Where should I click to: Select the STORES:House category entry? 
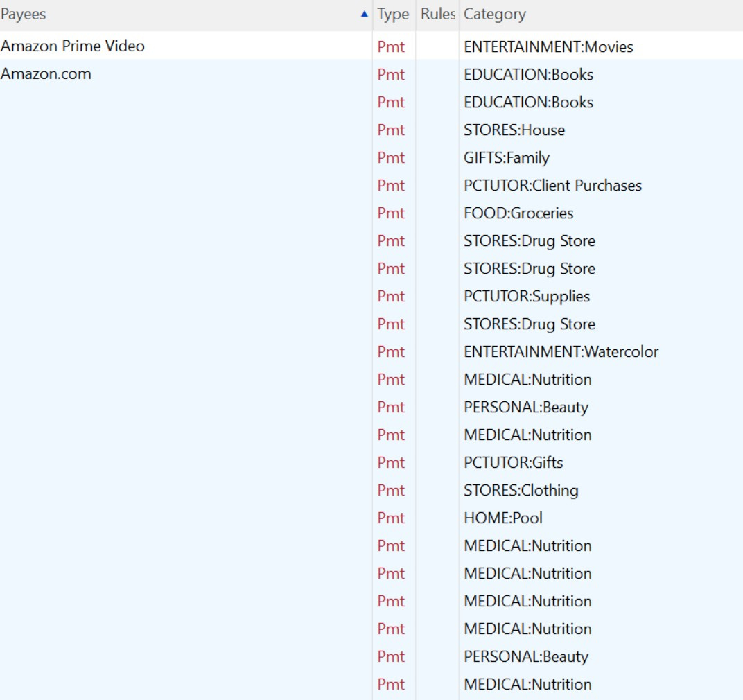(514, 130)
